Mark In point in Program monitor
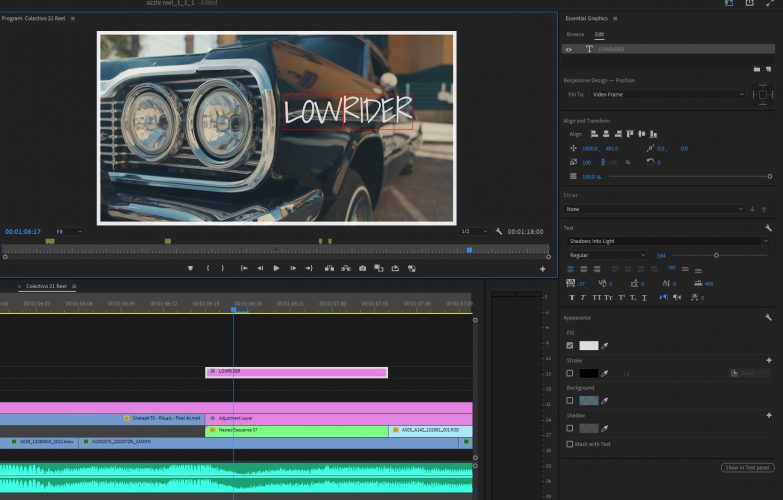Screen dimensions: 783x500 208,268
